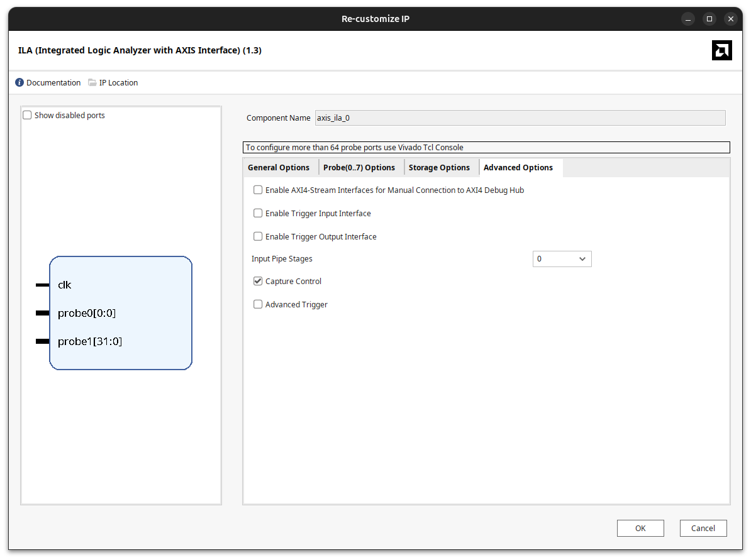Click the OK button

(640, 528)
